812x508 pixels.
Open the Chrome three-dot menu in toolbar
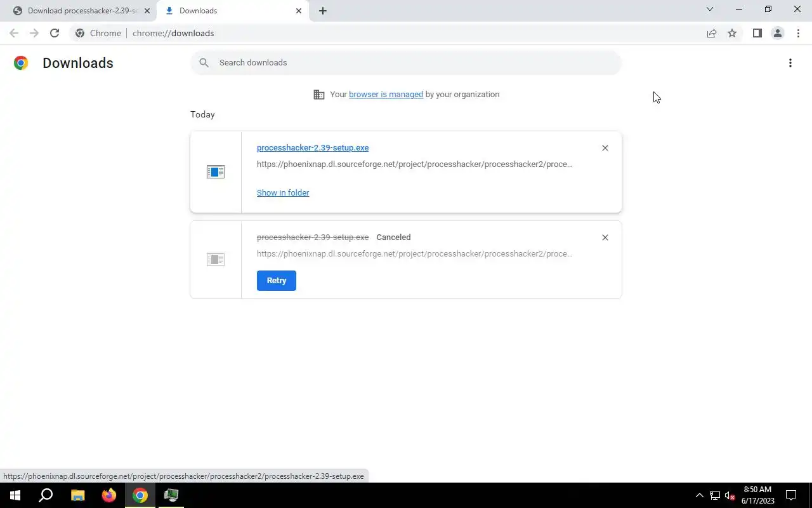[798, 33]
